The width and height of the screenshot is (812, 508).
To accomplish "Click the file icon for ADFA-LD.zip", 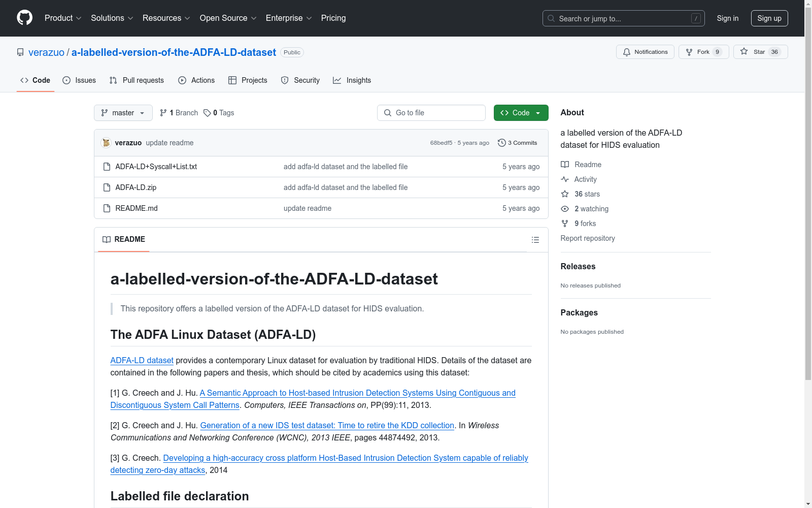I will click(x=107, y=187).
